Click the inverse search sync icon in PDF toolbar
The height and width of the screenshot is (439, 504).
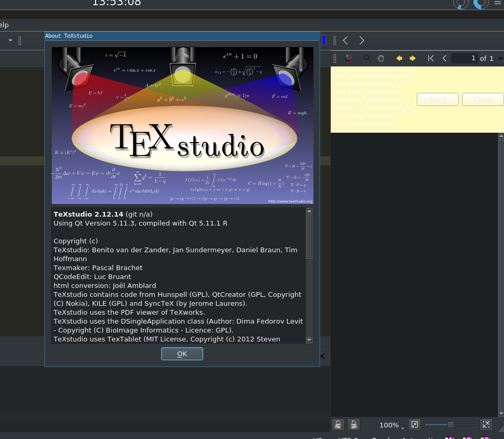(x=349, y=58)
